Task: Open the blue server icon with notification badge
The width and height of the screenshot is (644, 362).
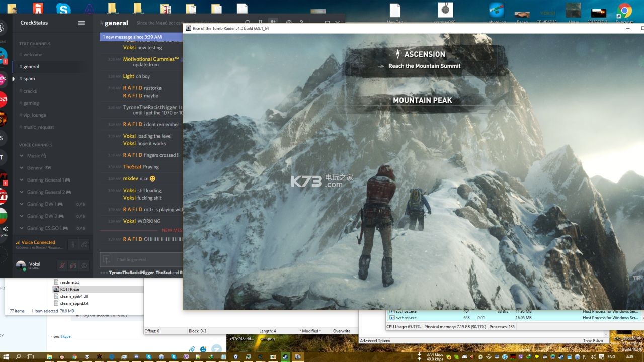Action: (x=3, y=56)
